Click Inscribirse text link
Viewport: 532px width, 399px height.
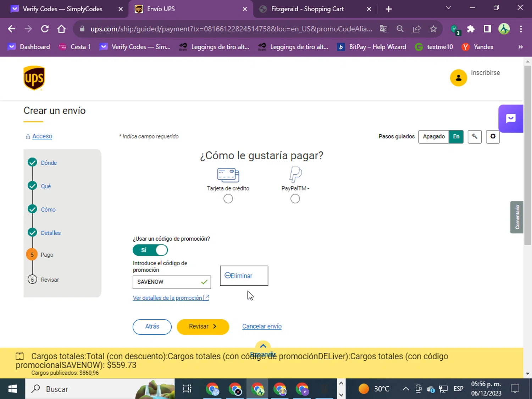point(485,73)
